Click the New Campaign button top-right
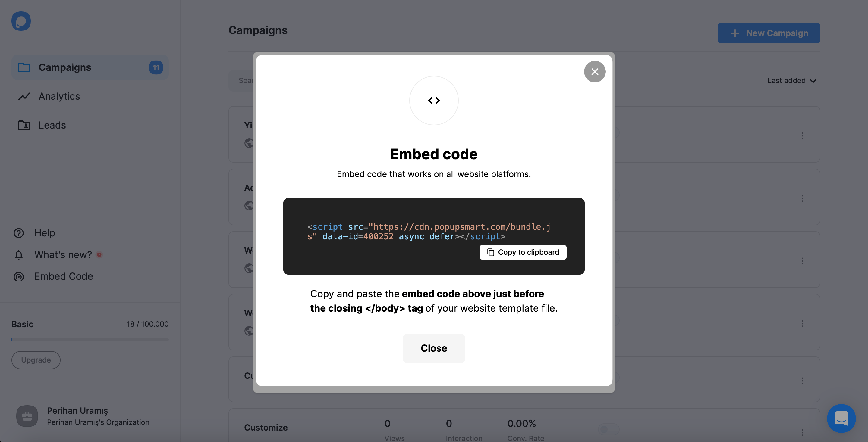This screenshot has height=442, width=868. click(769, 33)
